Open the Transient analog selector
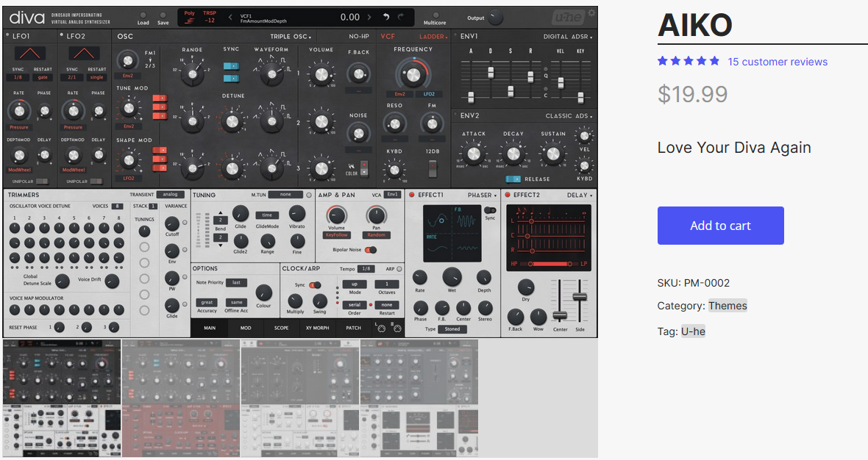This screenshot has height=460, width=868. [170, 195]
